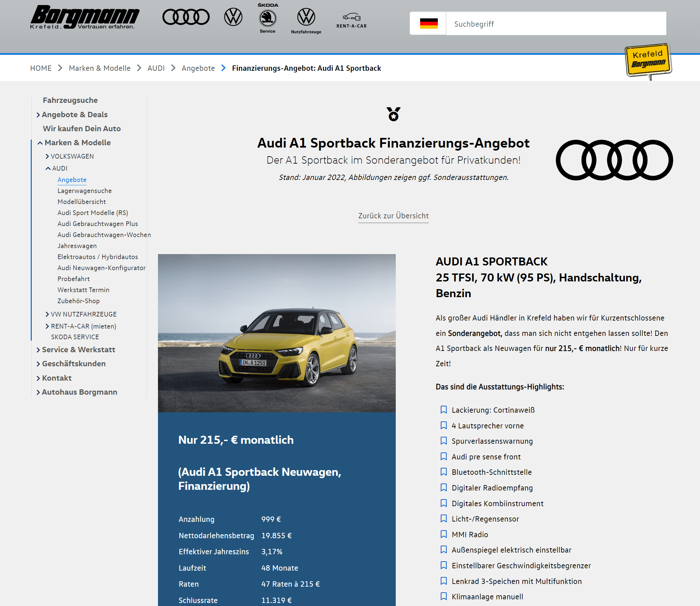The image size is (700, 606).
Task: Click the bookmark icon beside MMI Radio
Action: click(444, 534)
